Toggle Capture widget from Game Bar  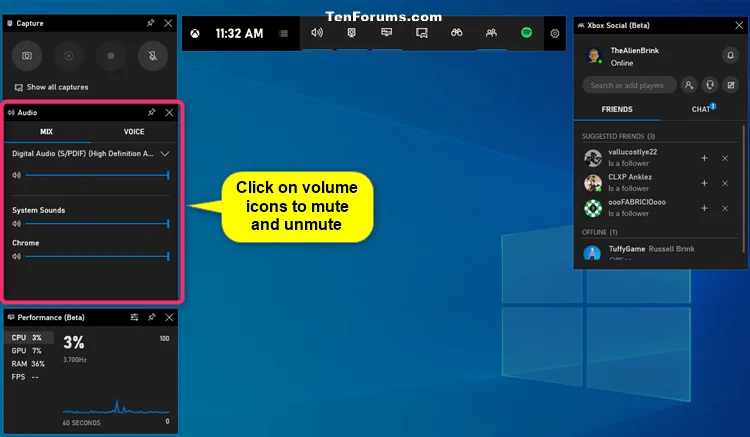click(352, 33)
